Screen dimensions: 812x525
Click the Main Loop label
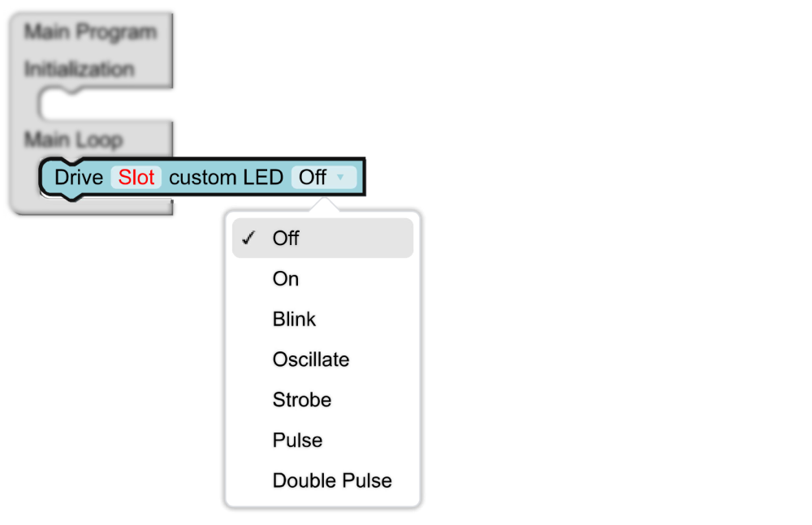[x=73, y=140]
